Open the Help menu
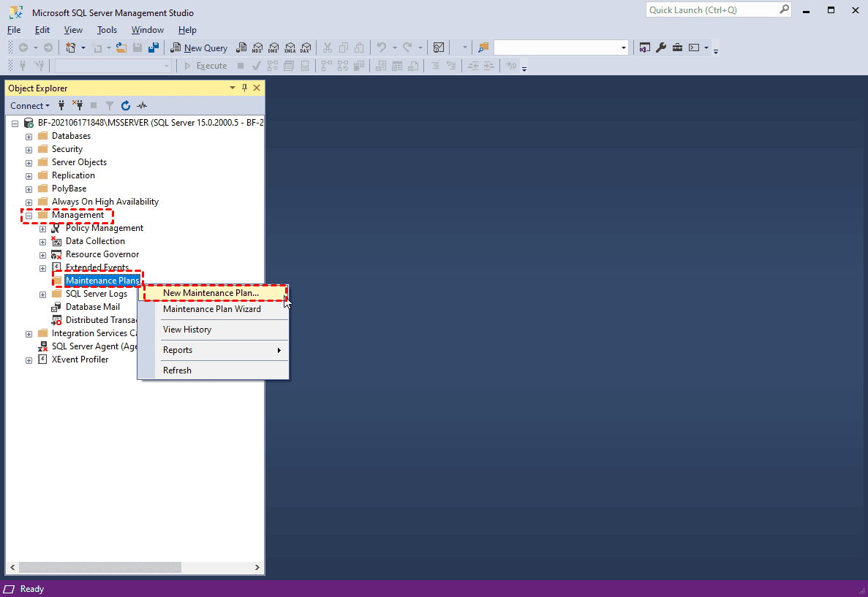This screenshot has height=597, width=868. 187,30
